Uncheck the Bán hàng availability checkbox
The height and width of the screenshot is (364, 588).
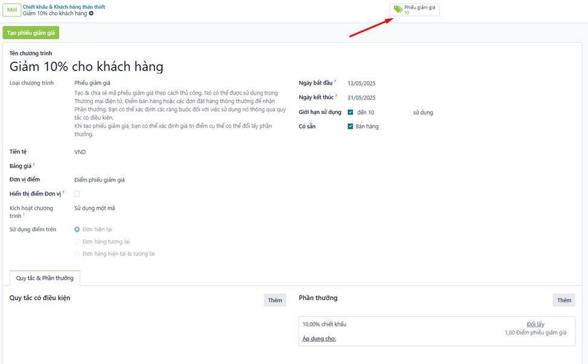pyautogui.click(x=350, y=127)
